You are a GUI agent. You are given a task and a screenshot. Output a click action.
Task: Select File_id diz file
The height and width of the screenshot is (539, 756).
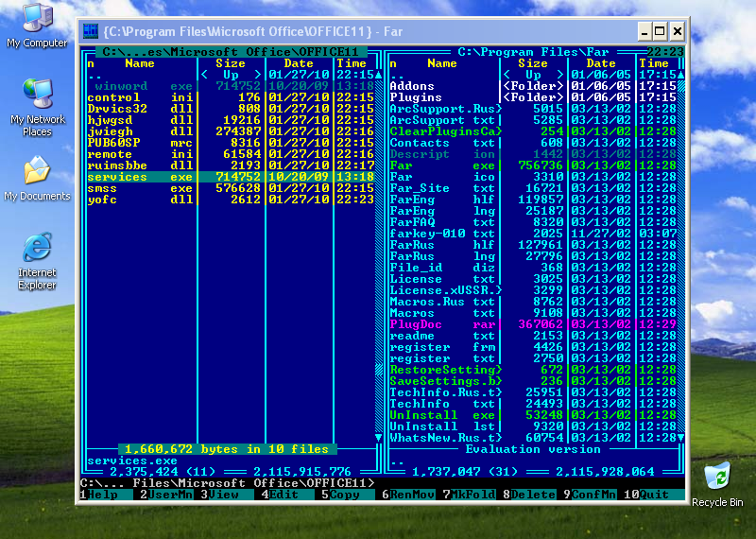pyautogui.click(x=533, y=268)
